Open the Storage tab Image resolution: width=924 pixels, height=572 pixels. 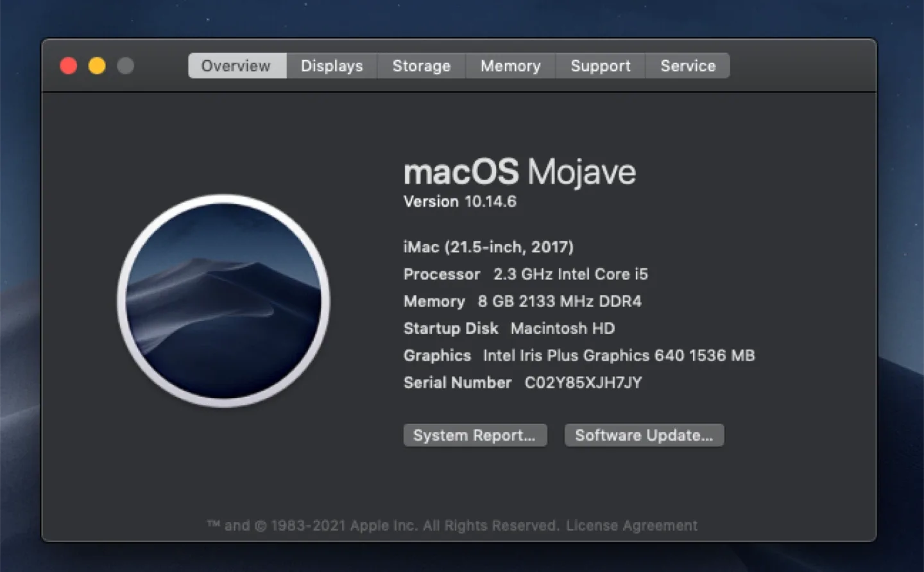point(421,65)
